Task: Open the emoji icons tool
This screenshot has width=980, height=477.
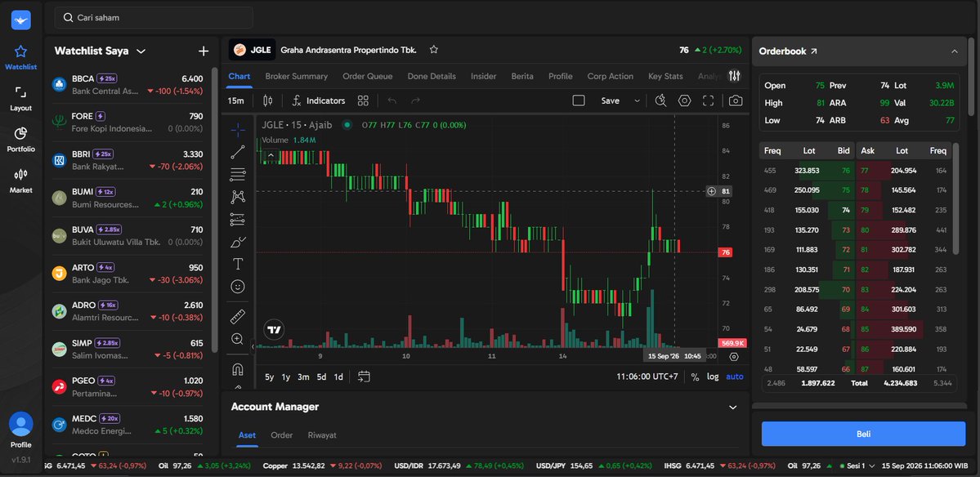Action: coord(238,287)
